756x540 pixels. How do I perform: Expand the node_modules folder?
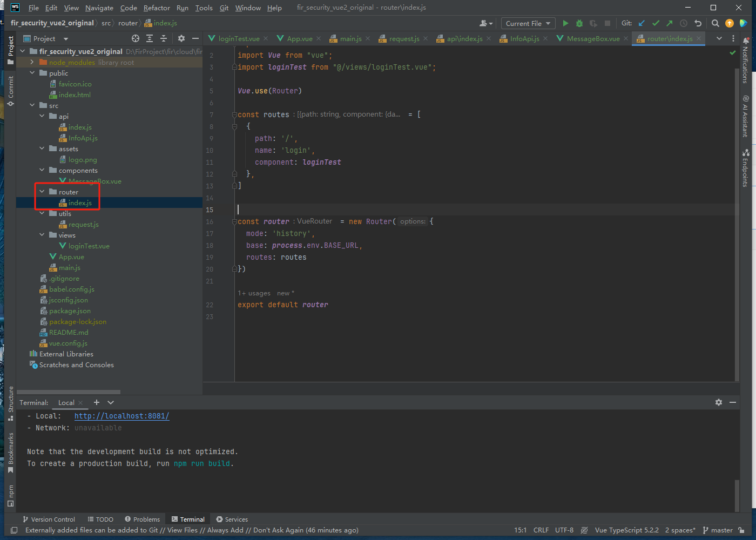click(32, 62)
